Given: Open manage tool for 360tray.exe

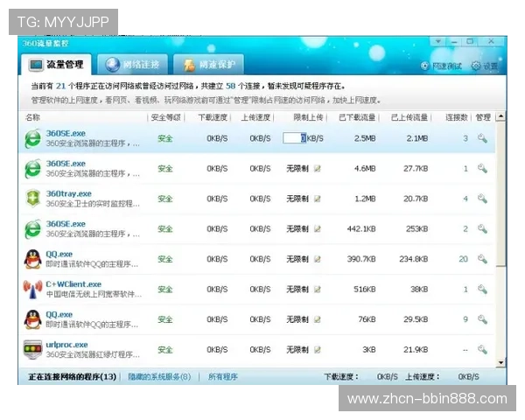Looking at the screenshot, I should [482, 199].
